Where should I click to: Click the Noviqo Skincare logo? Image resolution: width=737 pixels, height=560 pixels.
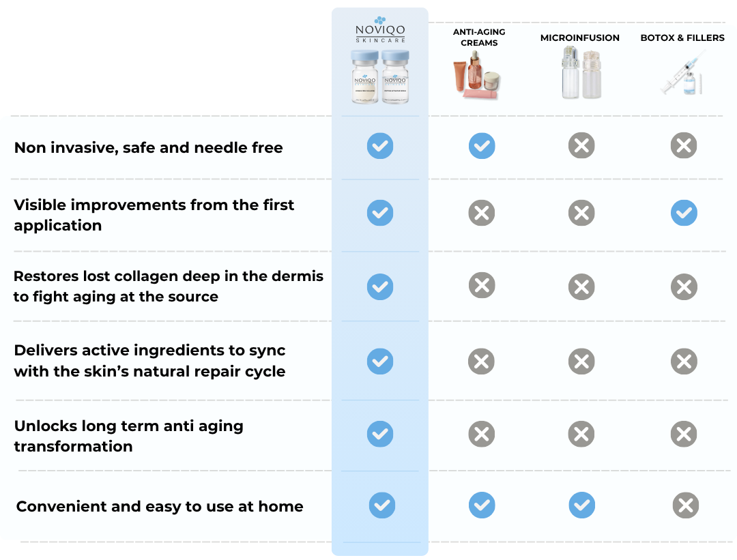pos(380,30)
